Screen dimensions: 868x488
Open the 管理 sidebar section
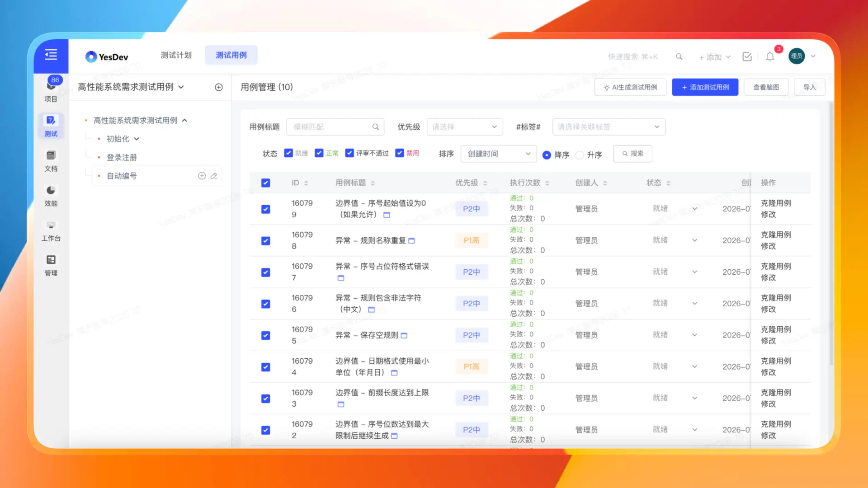pyautogui.click(x=51, y=265)
